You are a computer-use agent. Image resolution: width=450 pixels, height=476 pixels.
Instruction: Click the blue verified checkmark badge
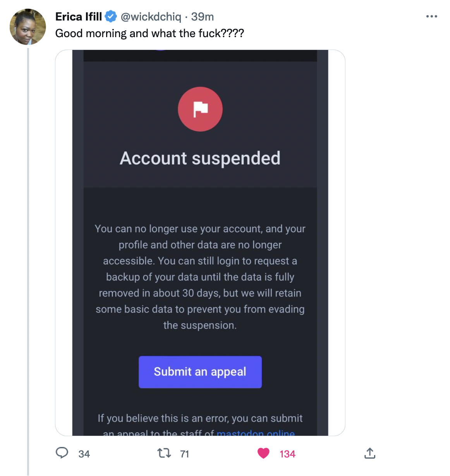[111, 17]
